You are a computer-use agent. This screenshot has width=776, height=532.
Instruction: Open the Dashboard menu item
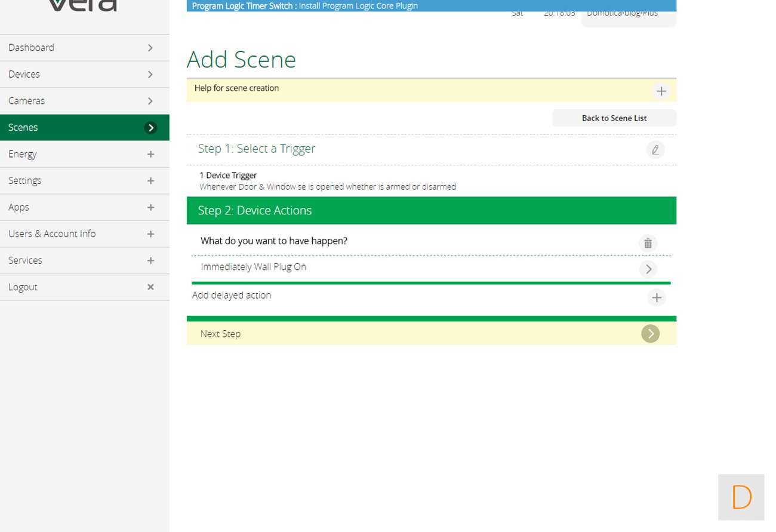pos(84,48)
